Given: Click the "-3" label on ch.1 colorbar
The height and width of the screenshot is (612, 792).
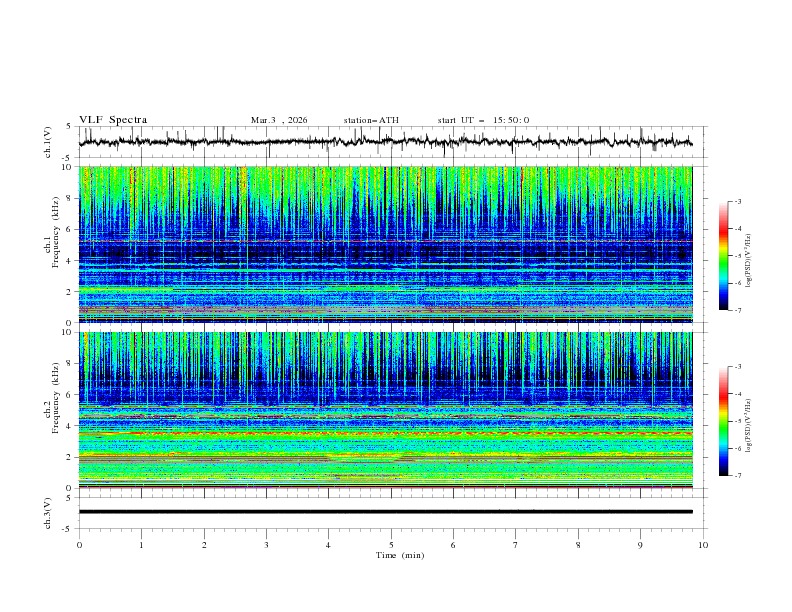Looking at the screenshot, I should [x=737, y=201].
